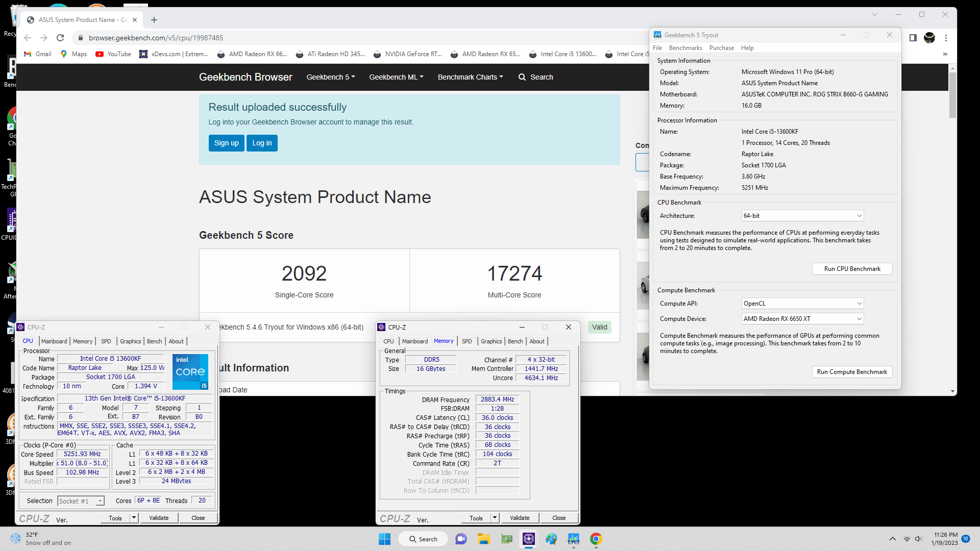Open Bench tab in right CPU-Z
980x551 pixels.
516,341
